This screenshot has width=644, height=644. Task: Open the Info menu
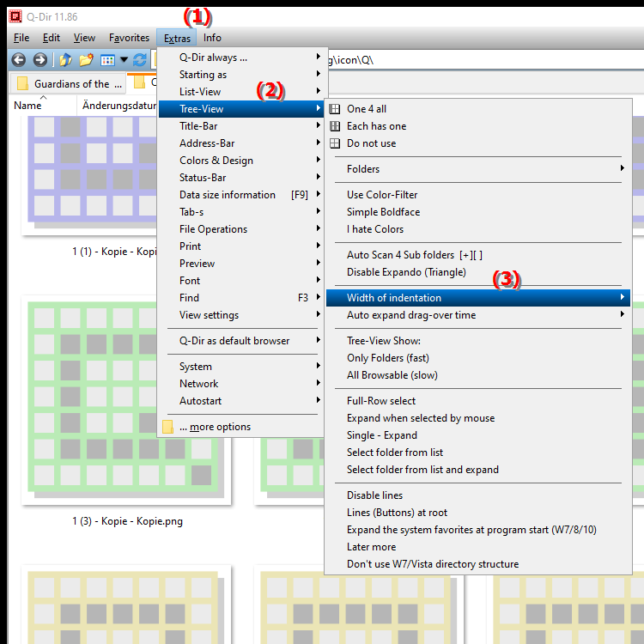tap(212, 38)
